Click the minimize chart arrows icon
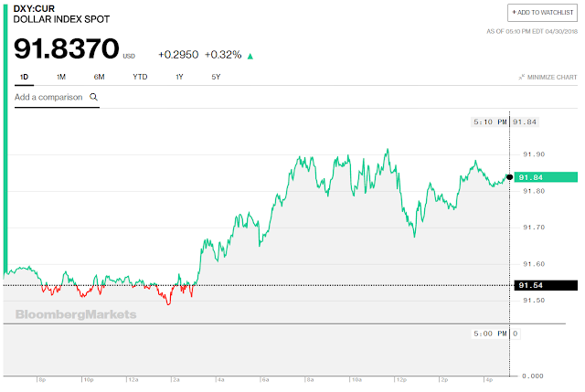 coord(521,77)
